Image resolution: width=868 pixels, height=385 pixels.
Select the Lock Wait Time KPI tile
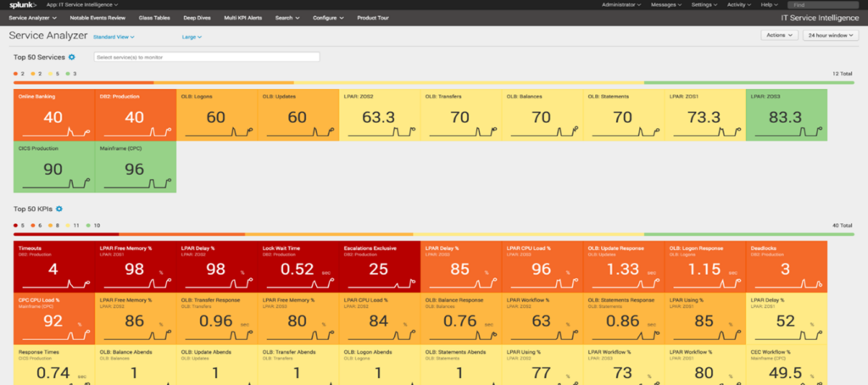click(x=298, y=266)
